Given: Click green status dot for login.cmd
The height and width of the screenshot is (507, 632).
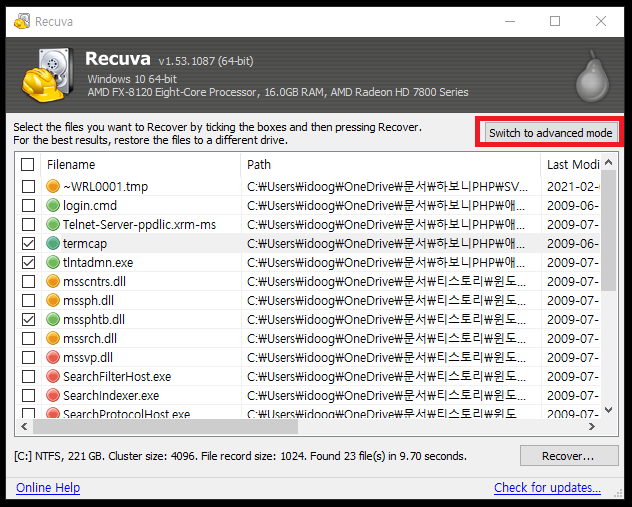Looking at the screenshot, I should pyautogui.click(x=53, y=205).
